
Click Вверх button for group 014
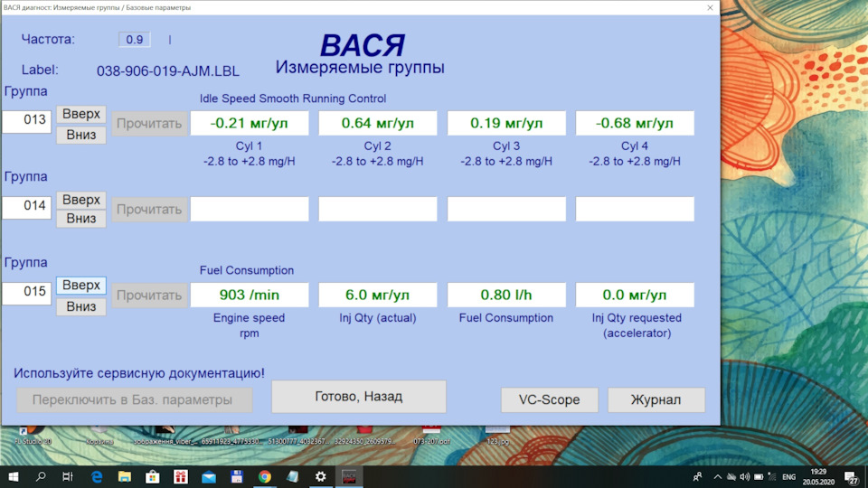tap(80, 200)
